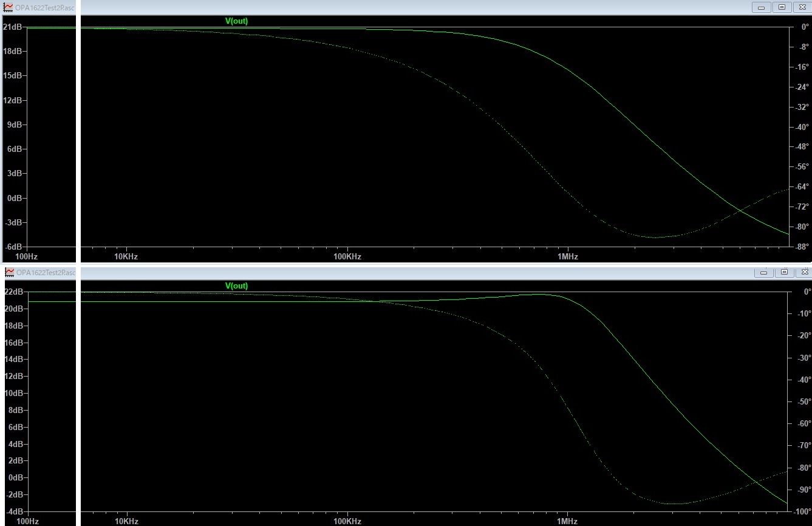Click the -88° phase axis label
The image size is (812, 526).
point(801,246)
